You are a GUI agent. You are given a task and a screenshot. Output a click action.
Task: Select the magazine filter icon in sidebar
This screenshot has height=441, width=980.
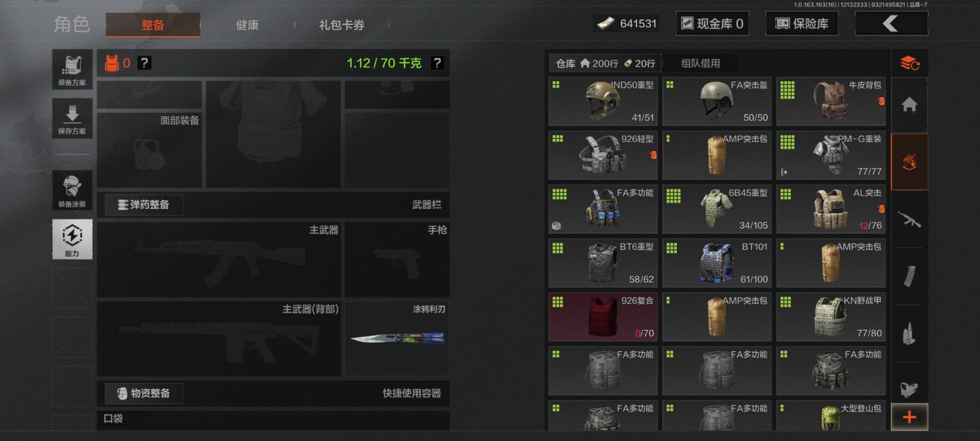tap(909, 277)
